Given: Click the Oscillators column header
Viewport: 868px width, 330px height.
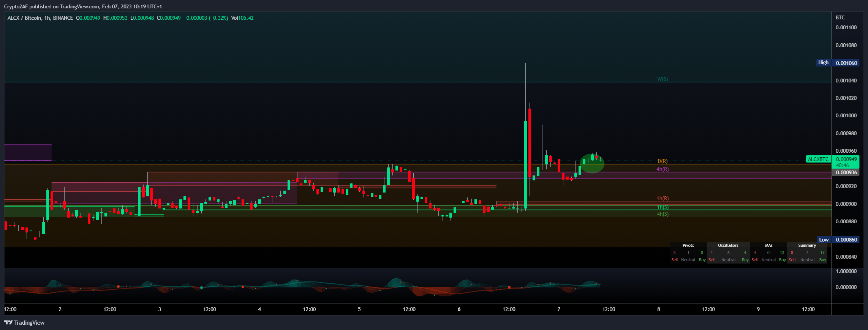Looking at the screenshot, I should 728,245.
